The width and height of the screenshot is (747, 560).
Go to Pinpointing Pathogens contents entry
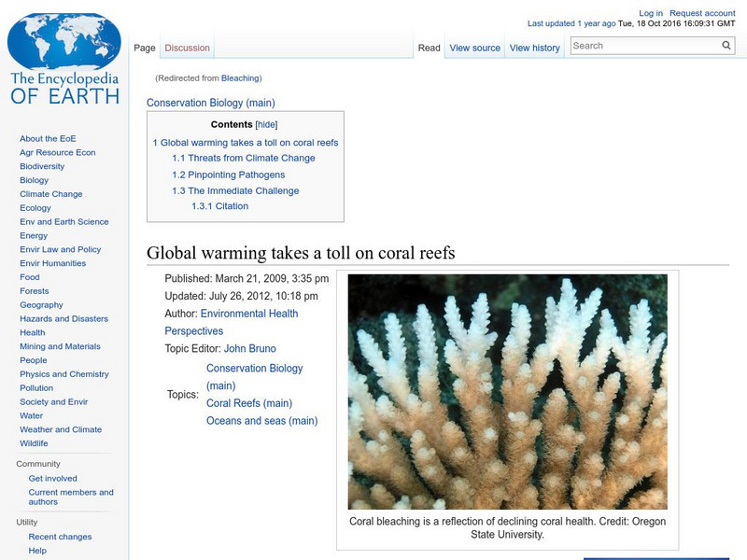click(228, 175)
